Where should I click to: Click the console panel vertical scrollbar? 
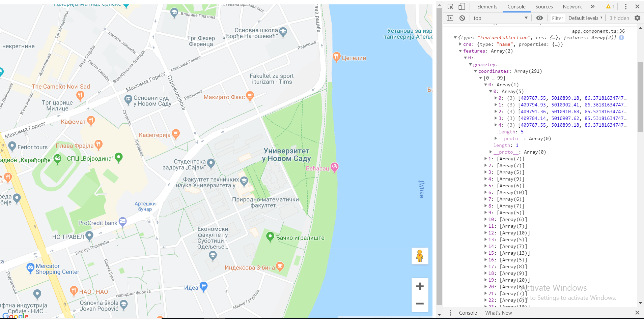[x=641, y=97]
